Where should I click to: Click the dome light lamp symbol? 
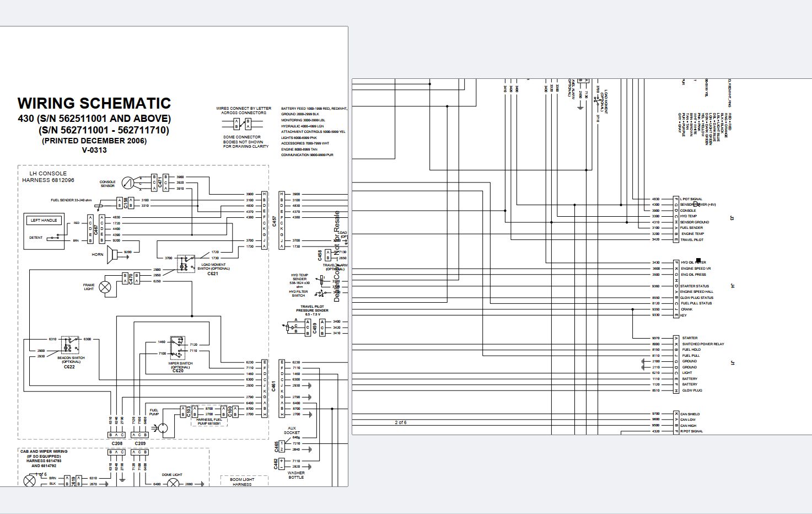[x=173, y=484]
